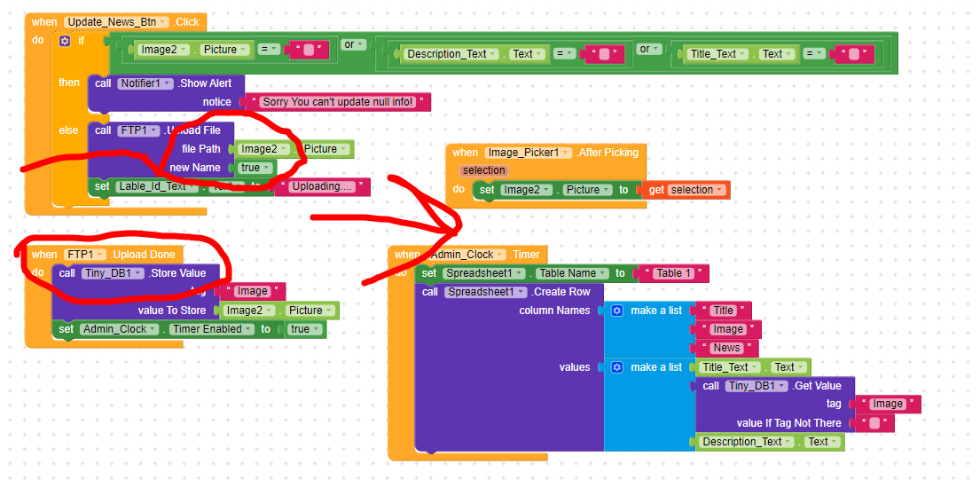
Task: Open the Image2 dropdown in the After Picking block
Action: point(526,190)
